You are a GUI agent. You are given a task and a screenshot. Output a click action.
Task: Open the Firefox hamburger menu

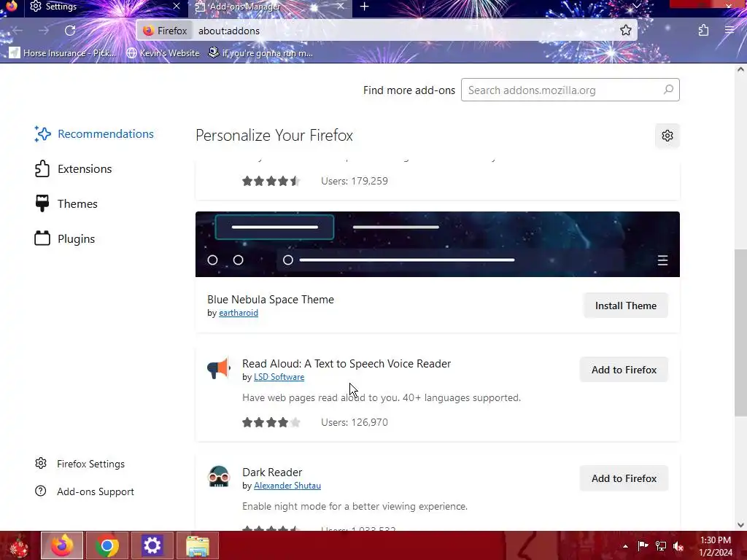point(729,31)
